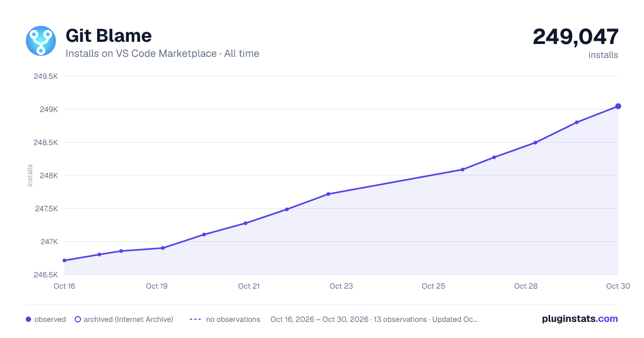Viewport: 644px width, 338px height.
Task: Click the 248K y-axis label
Action: (49, 175)
